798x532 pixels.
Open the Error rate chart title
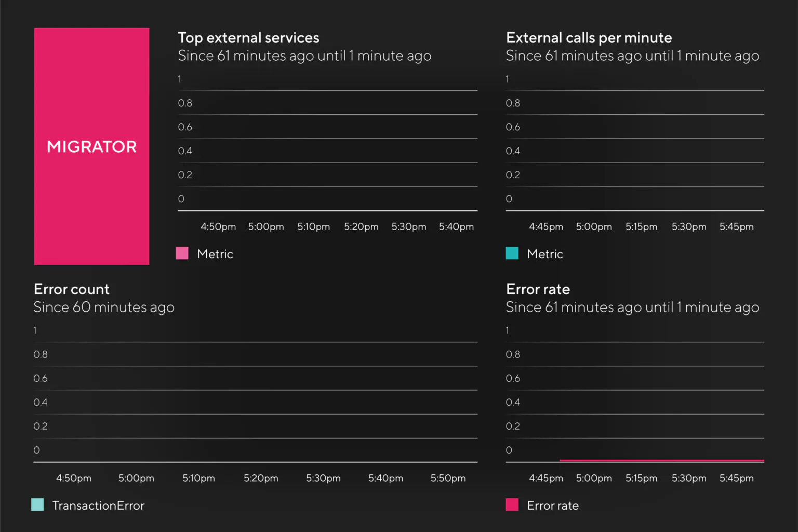click(x=538, y=289)
